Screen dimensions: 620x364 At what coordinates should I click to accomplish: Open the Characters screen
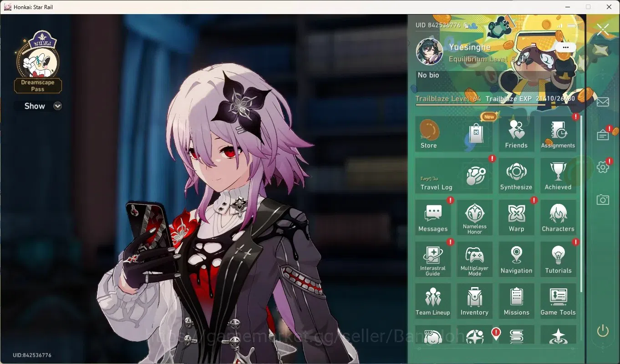coord(558,217)
